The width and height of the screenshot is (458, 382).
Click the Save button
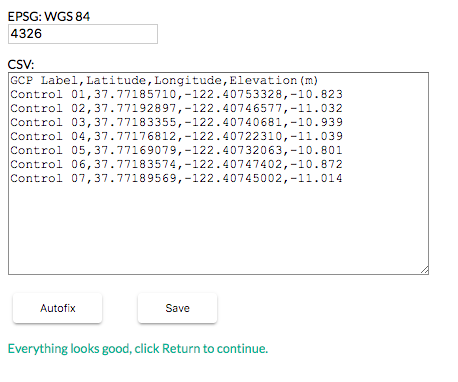coord(177,308)
